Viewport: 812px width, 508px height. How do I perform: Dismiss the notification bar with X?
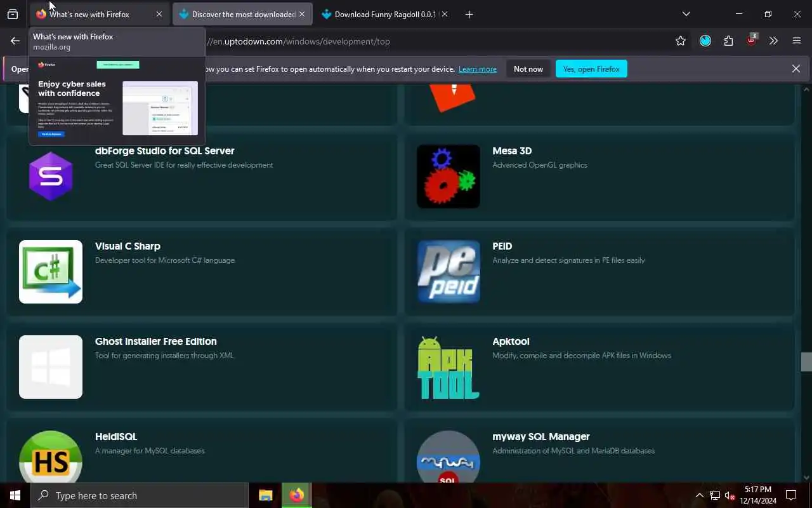(x=796, y=69)
